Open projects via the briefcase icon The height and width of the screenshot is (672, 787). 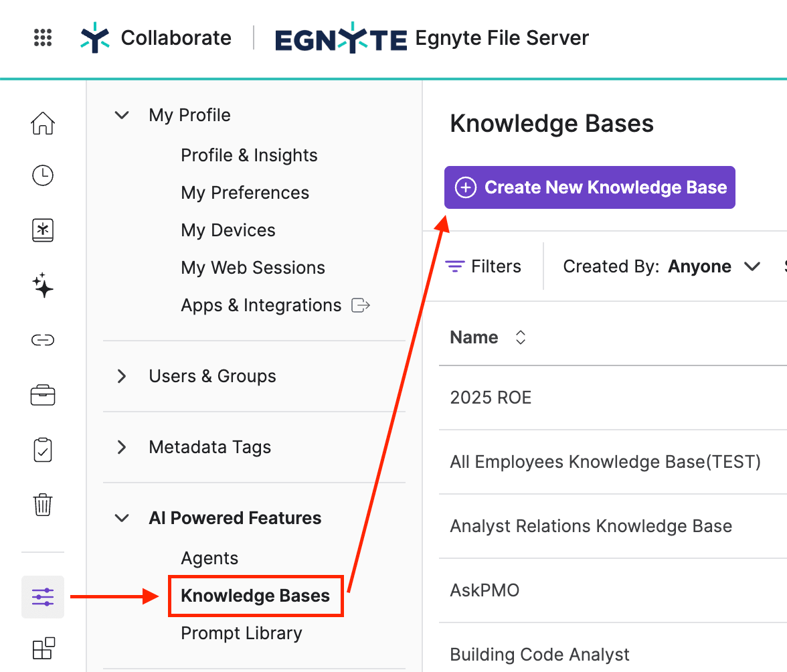pos(43,395)
